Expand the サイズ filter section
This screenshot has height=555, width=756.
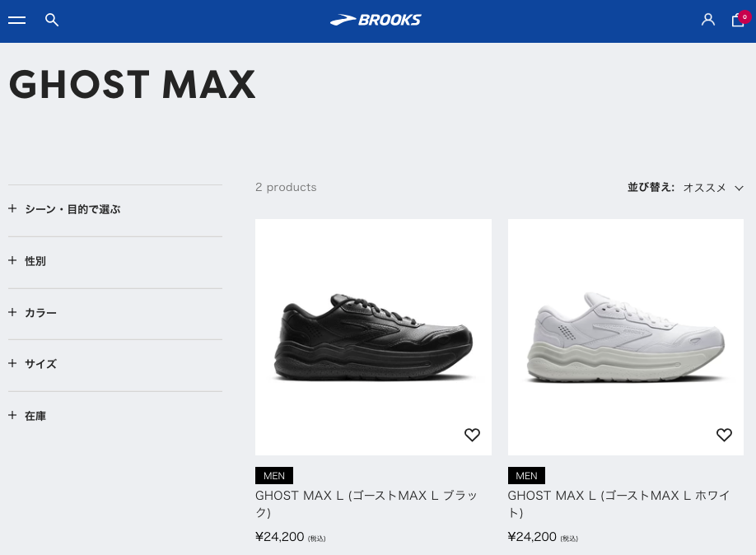click(x=40, y=364)
